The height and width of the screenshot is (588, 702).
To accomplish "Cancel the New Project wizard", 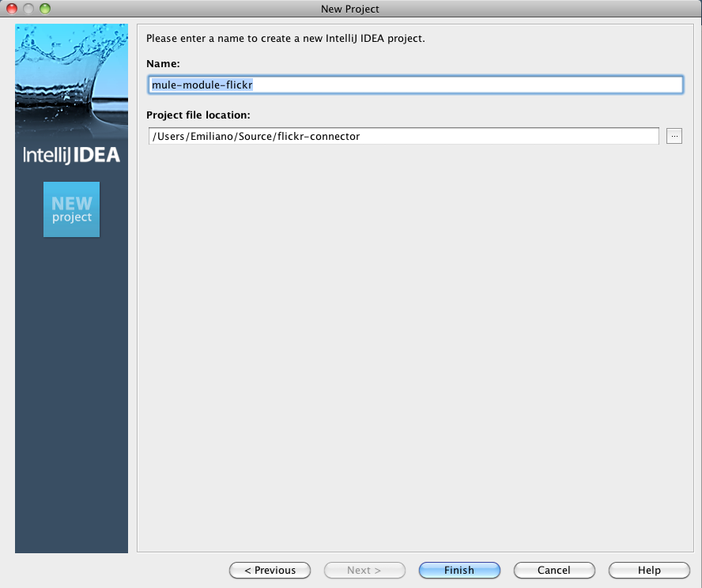I will tap(553, 570).
